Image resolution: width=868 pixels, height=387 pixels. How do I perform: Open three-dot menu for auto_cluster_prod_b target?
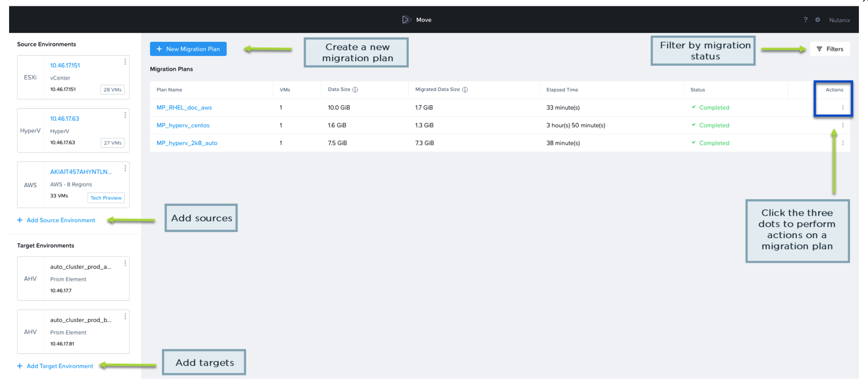125,316
